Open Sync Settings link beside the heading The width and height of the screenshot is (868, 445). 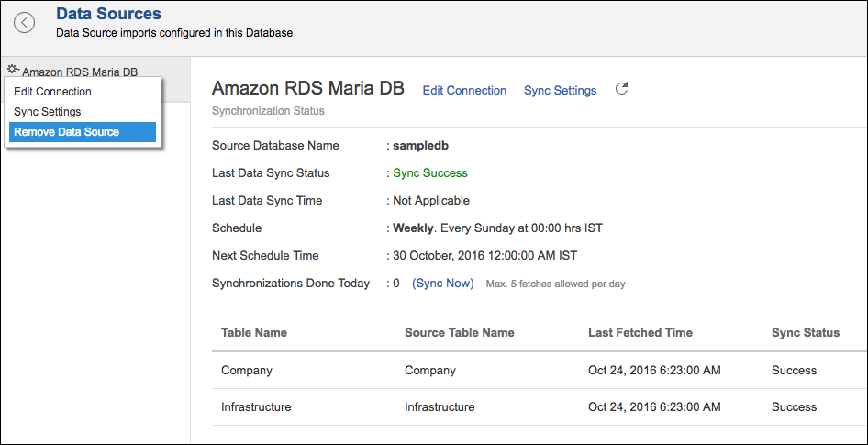(x=561, y=90)
